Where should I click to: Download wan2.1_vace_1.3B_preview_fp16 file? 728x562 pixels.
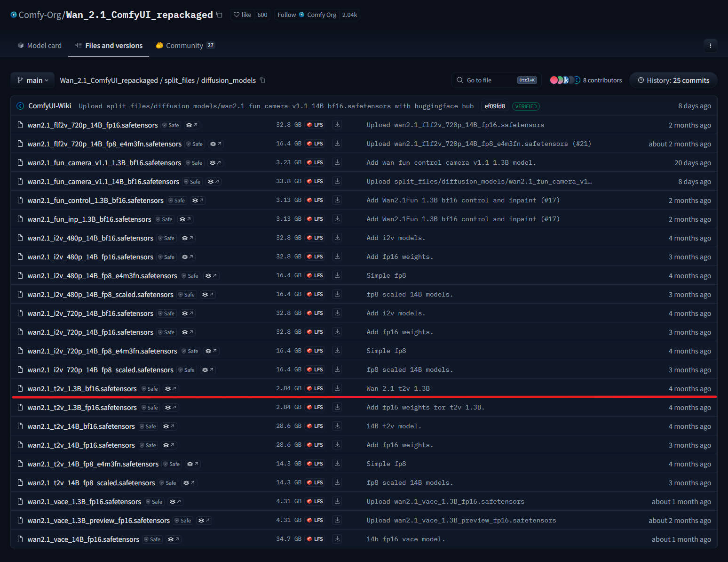337,520
